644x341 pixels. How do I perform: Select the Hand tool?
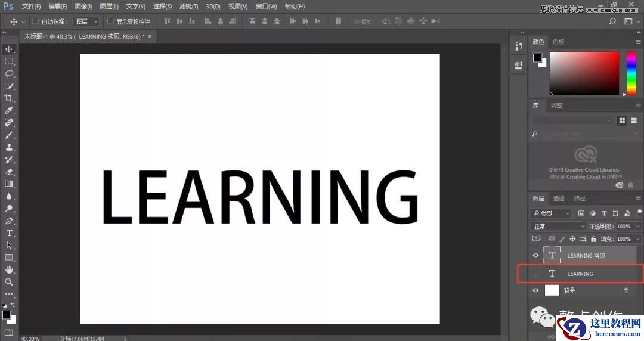[x=8, y=269]
